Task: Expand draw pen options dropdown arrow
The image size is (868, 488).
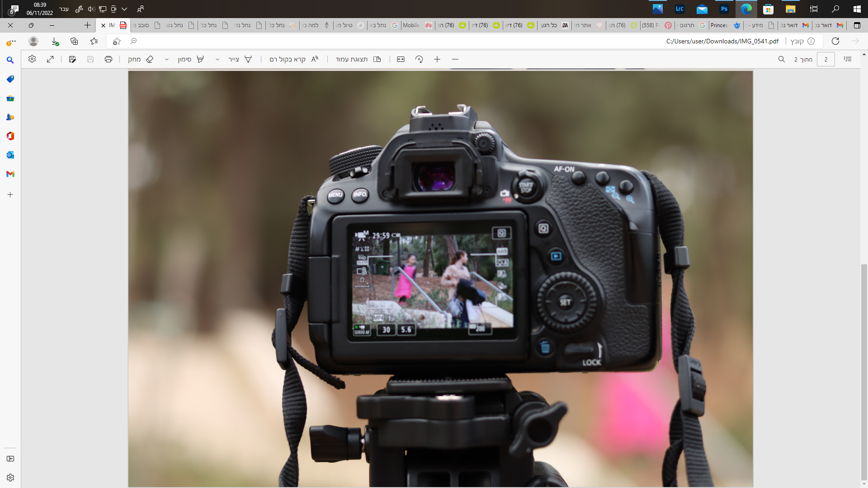Action: 217,59
